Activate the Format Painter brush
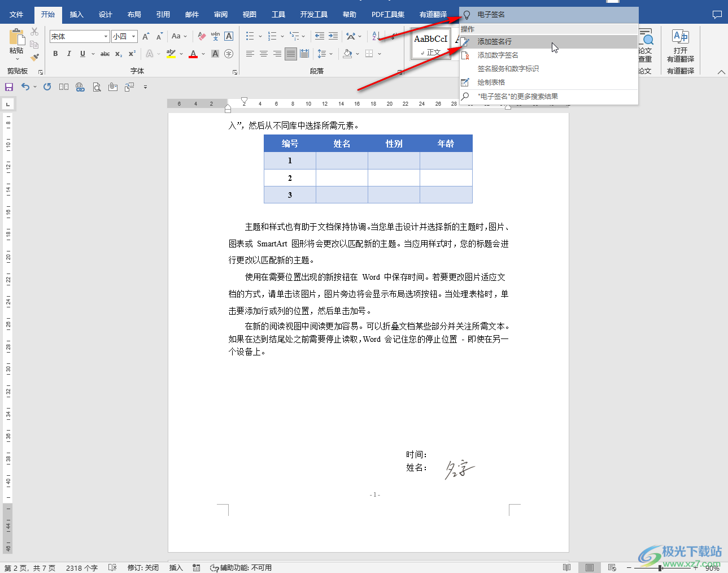This screenshot has height=573, width=728. pos(34,57)
